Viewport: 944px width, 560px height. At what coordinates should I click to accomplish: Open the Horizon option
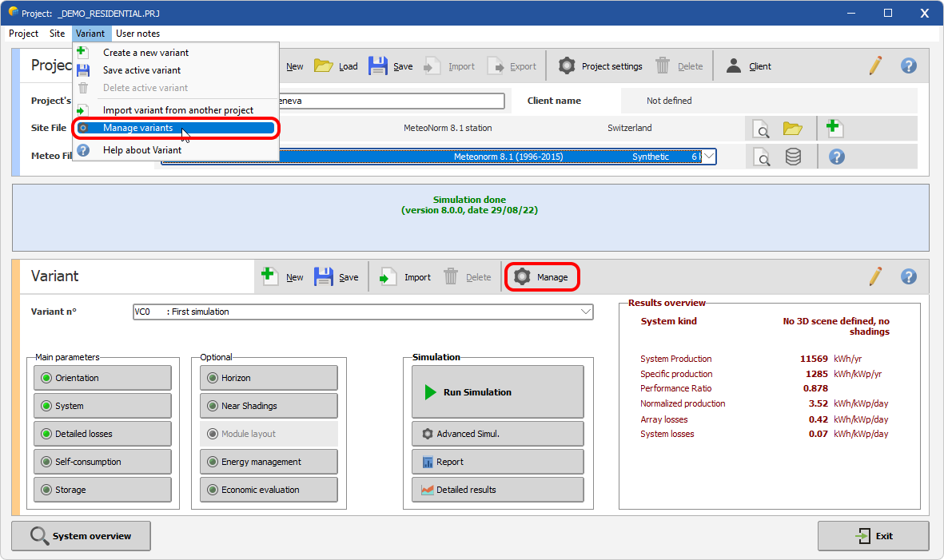coord(269,378)
